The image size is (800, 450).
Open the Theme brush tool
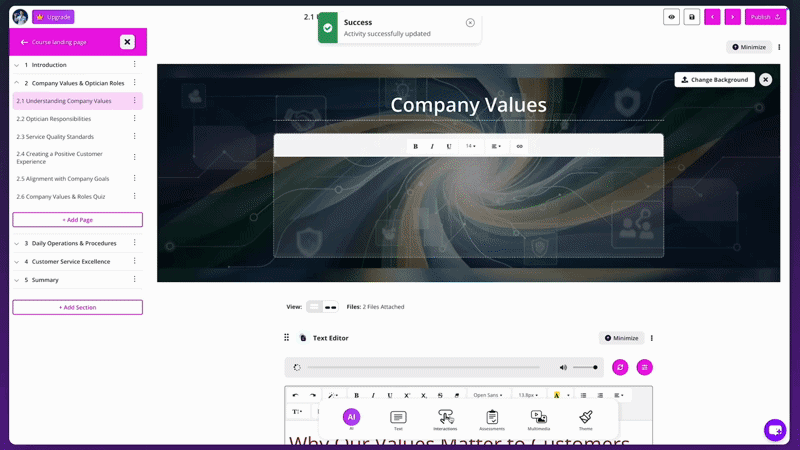tap(586, 420)
